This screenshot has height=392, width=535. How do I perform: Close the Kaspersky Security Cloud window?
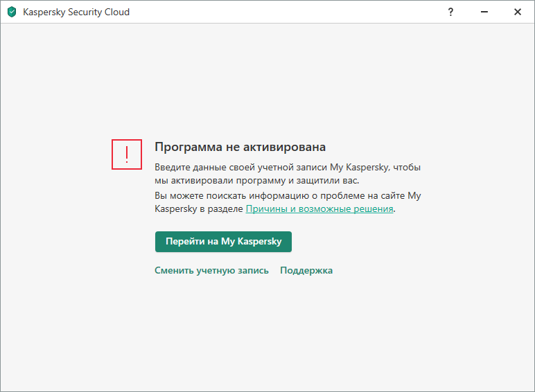(x=518, y=12)
